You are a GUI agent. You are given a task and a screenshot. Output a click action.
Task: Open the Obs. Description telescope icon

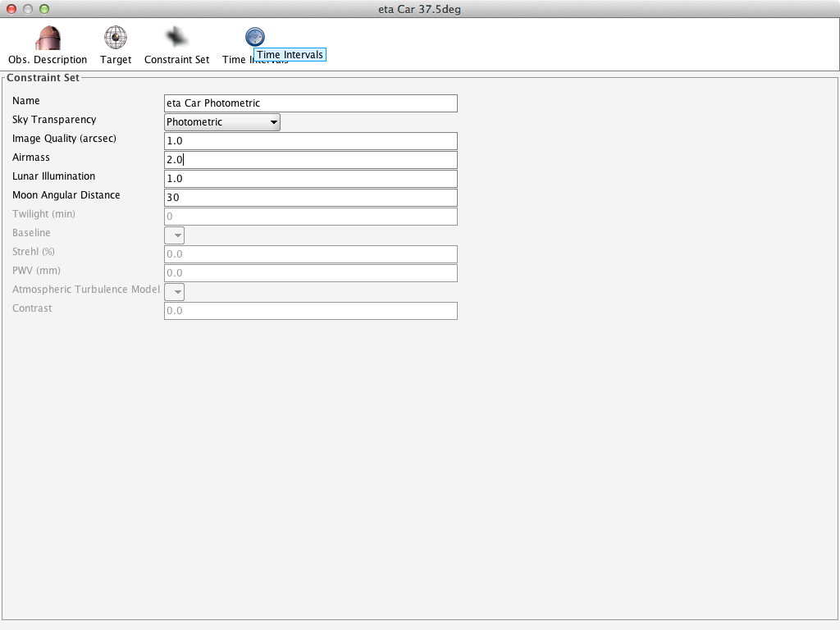click(x=48, y=38)
